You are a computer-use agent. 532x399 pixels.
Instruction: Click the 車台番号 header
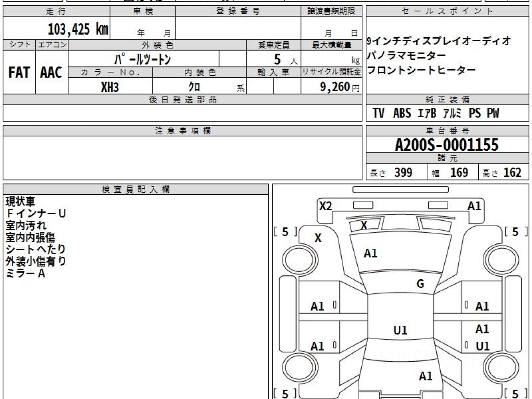click(x=447, y=131)
